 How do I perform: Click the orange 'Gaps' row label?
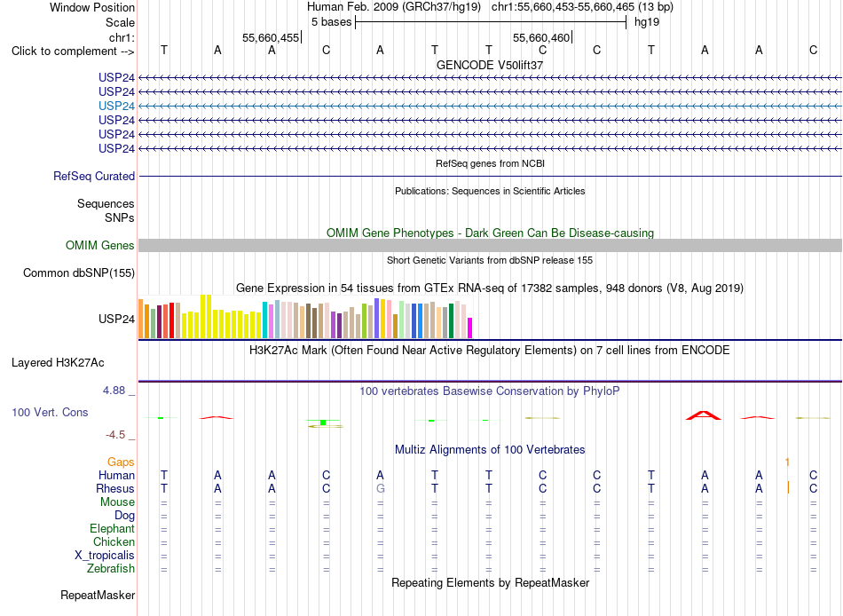click(x=121, y=462)
